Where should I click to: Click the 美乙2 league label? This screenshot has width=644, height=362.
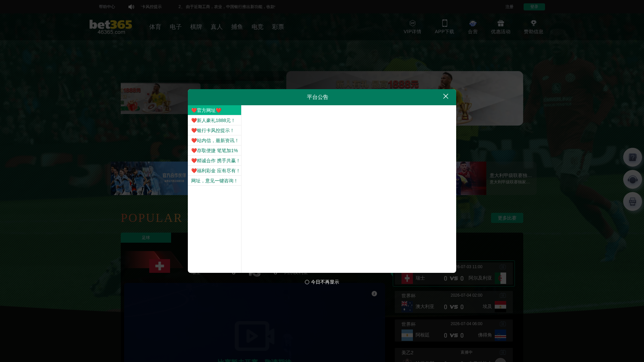coord(407,353)
